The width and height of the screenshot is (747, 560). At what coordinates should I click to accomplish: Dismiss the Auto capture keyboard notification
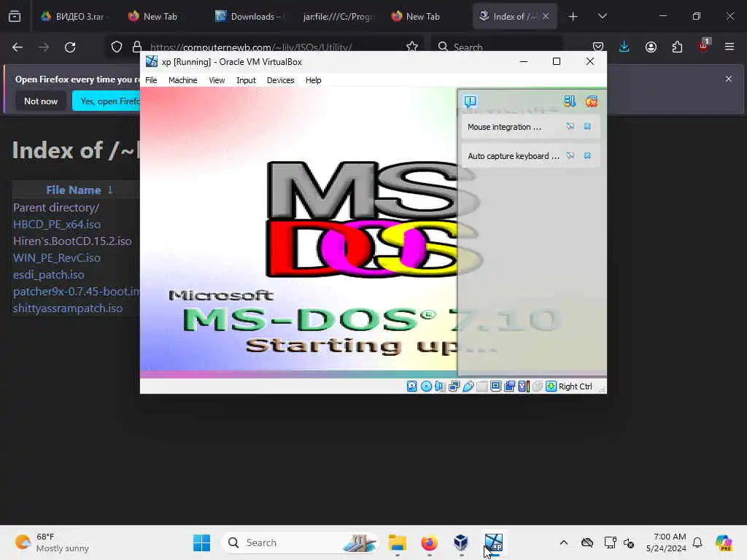pyautogui.click(x=587, y=156)
